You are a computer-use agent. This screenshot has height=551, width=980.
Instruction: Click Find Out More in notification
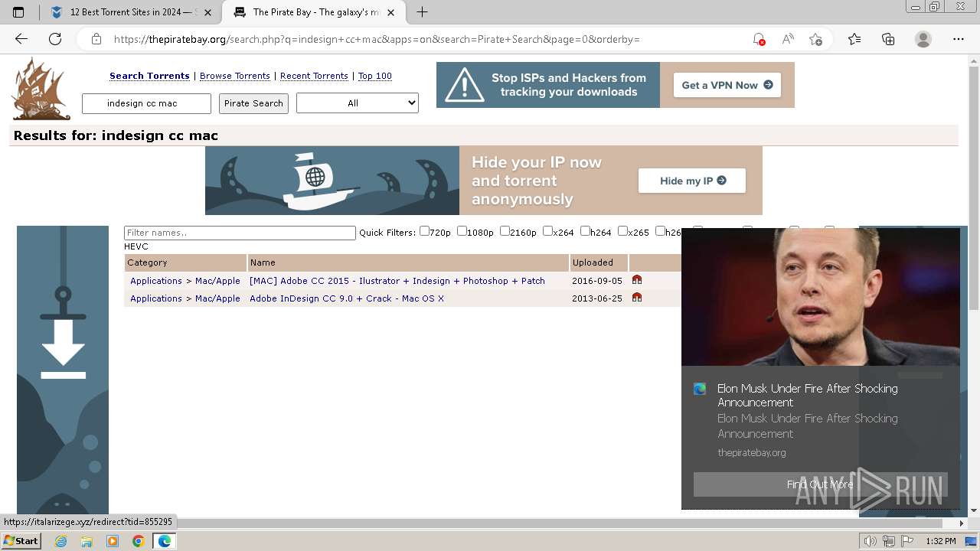[x=820, y=484]
